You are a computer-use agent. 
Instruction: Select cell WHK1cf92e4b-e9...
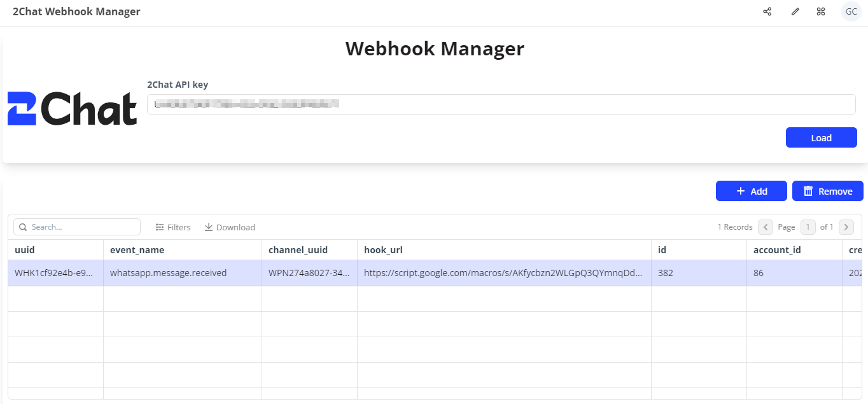point(55,273)
